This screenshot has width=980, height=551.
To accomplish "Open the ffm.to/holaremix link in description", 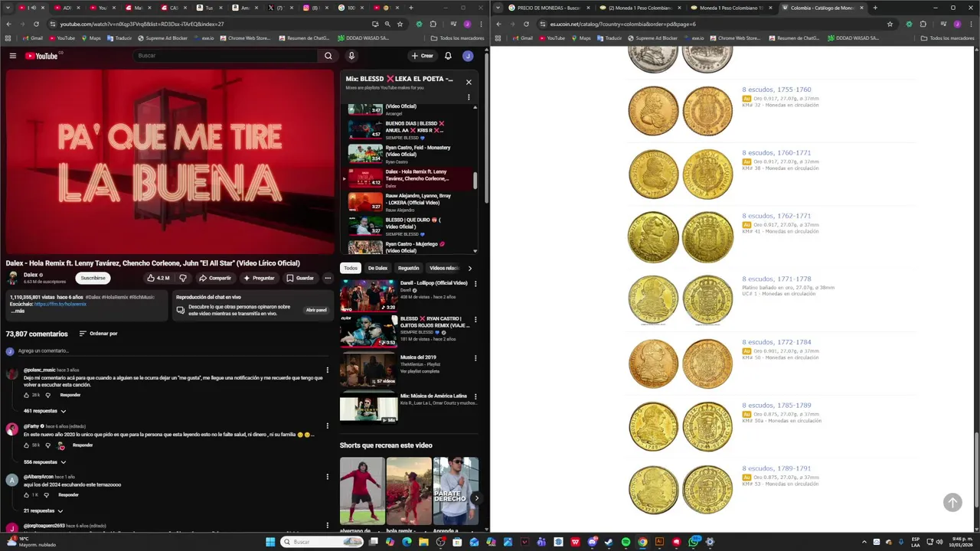I will pos(60,304).
